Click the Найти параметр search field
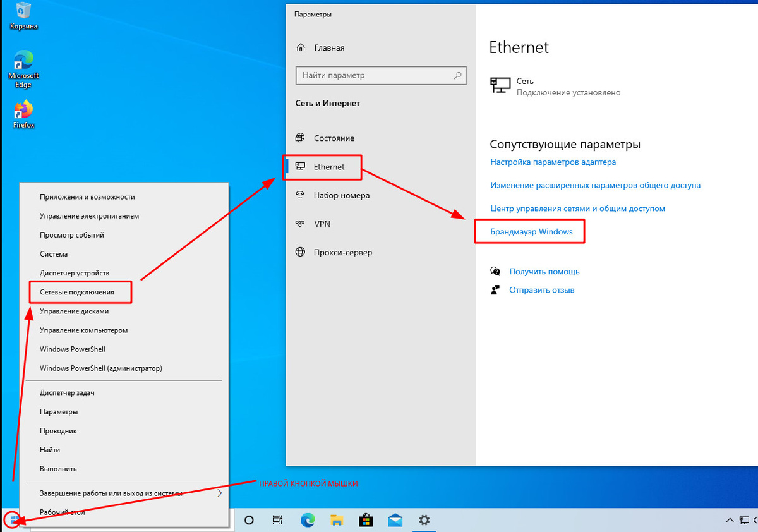 381,75
